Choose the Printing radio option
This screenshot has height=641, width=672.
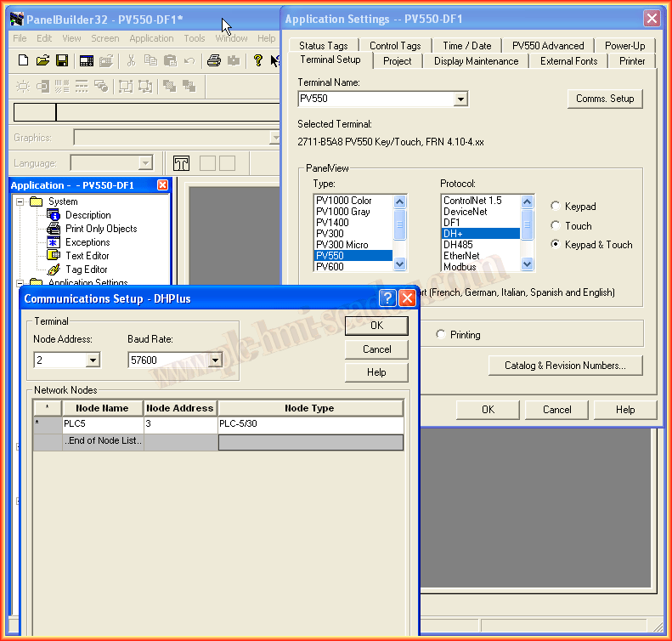point(441,335)
